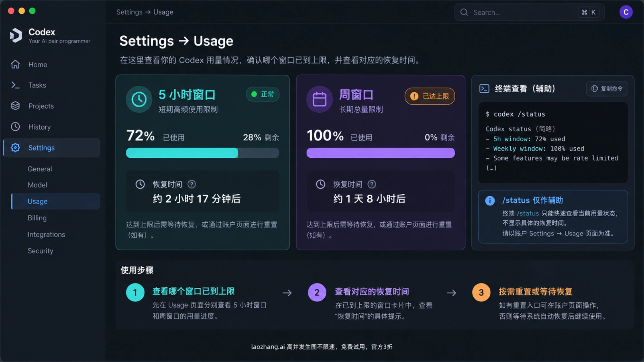Click the '长期总量限制' subtitle
Image resolution: width=644 pixels, height=362 pixels.
point(361,109)
